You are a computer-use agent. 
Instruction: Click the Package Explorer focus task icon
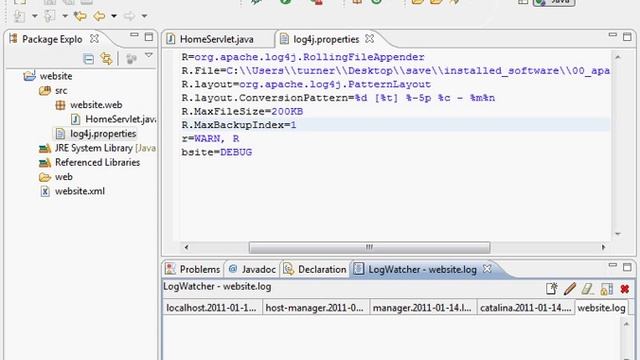pyautogui.click(x=131, y=59)
